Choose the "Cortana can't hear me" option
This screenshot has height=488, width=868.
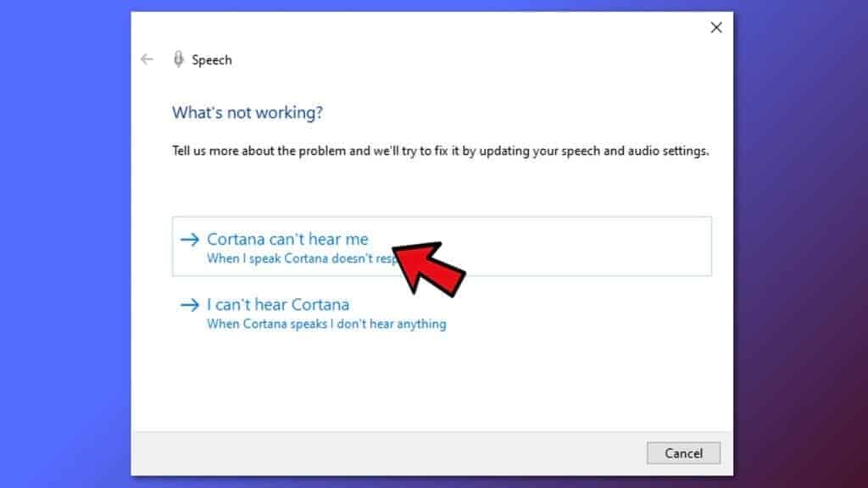pyautogui.click(x=442, y=247)
